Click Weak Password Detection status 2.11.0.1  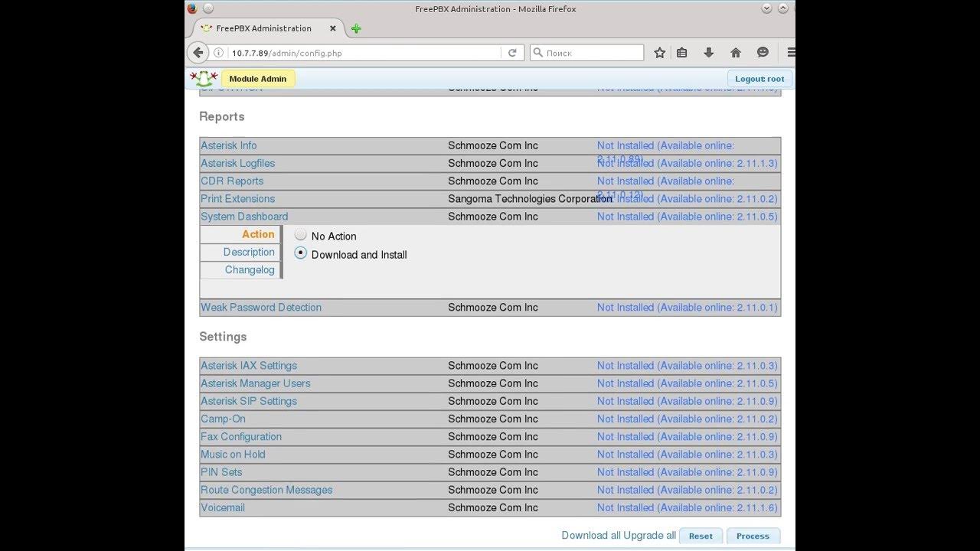pos(688,307)
